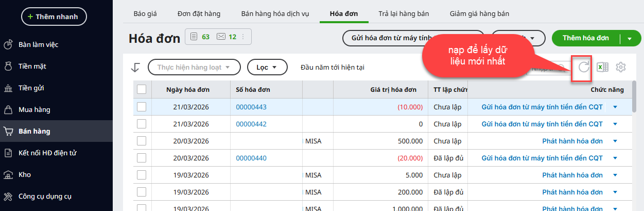The width and height of the screenshot is (644, 211).
Task: Open Kho warehouse module in sidebar
Action: point(25,174)
